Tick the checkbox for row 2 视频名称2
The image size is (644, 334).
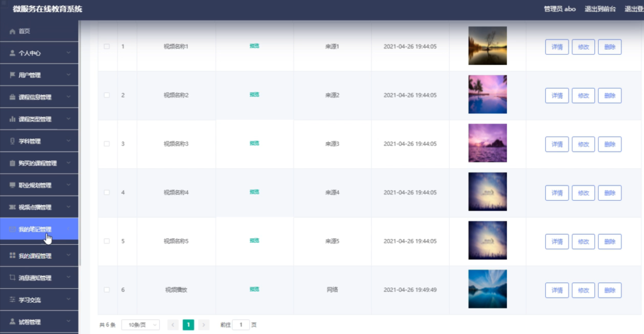point(107,95)
